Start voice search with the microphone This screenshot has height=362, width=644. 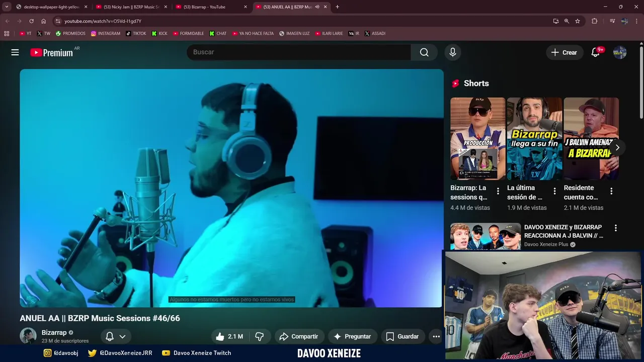(453, 52)
